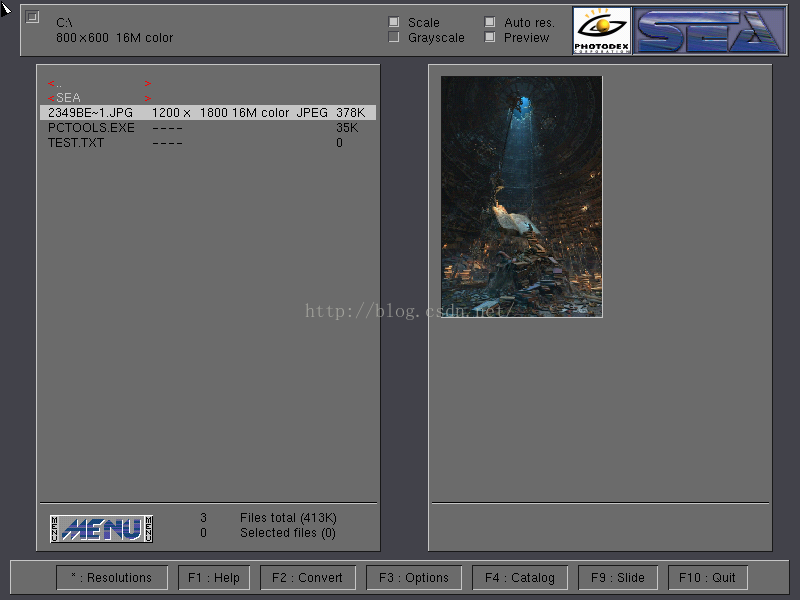Select the file PCTOOLS.EXE

208,128
